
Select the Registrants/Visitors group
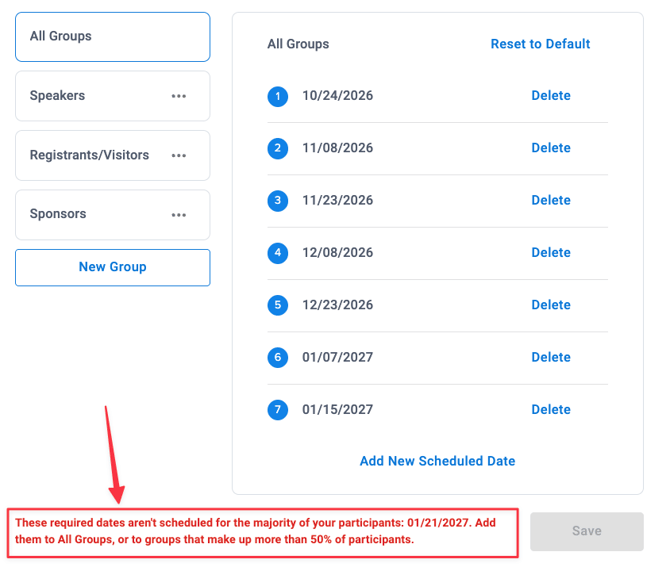click(113, 156)
